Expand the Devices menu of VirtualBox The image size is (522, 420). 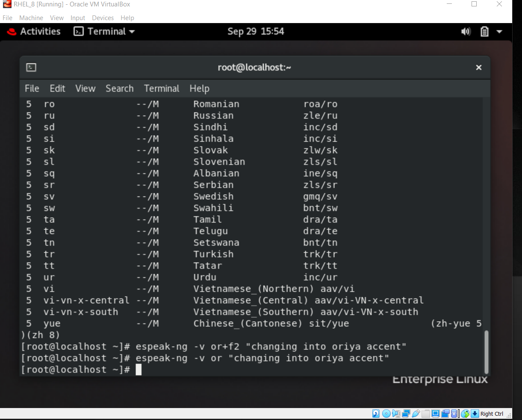coord(103,18)
